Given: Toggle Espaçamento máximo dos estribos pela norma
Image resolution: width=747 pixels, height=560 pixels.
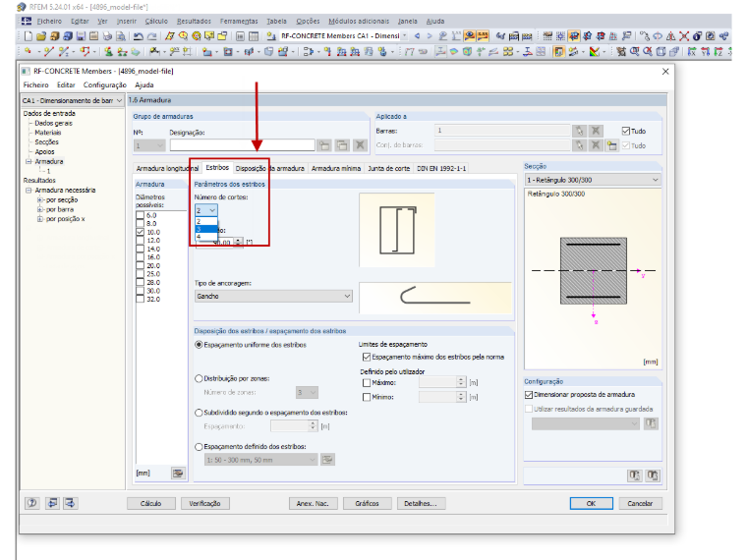Looking at the screenshot, I should pyautogui.click(x=367, y=357).
